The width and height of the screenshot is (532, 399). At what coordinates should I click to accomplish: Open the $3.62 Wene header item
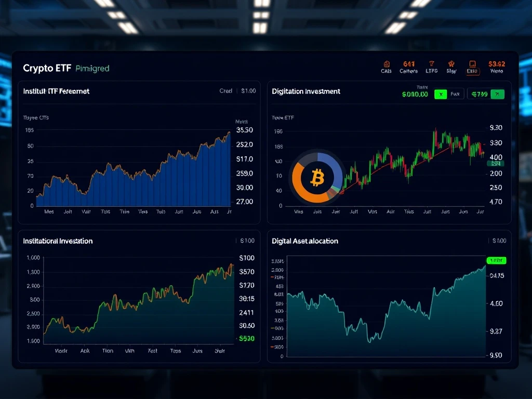tap(497, 67)
